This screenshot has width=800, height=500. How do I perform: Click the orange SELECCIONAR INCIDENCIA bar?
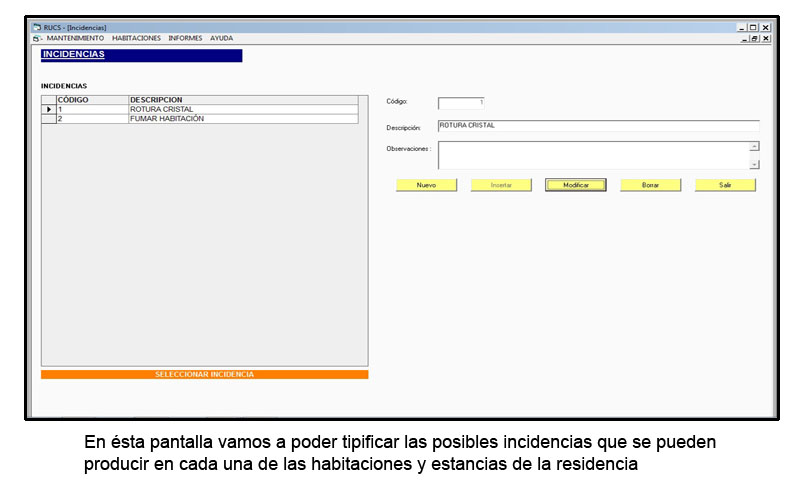(x=205, y=374)
